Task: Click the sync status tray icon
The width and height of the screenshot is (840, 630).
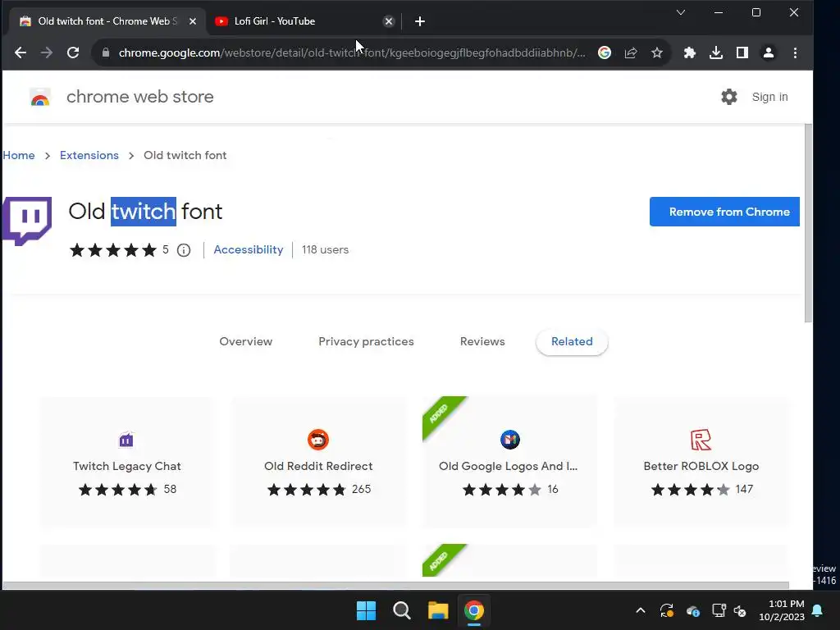Action: point(666,610)
